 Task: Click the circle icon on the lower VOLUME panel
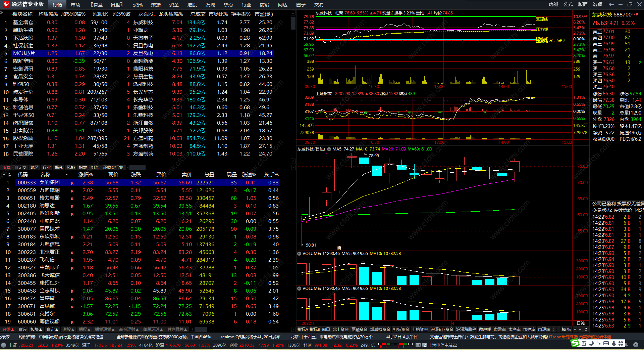299,289
